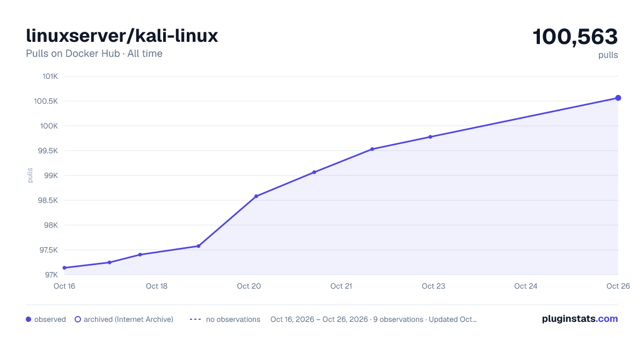Select the data point at Oct 20 near 98.5K
Viewport: 644px width, 338px height.
[256, 196]
